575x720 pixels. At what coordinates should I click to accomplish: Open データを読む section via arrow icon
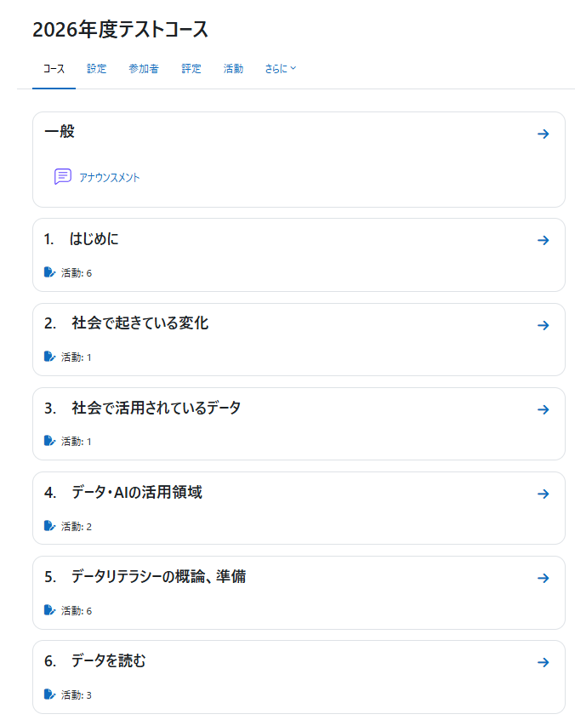543,663
